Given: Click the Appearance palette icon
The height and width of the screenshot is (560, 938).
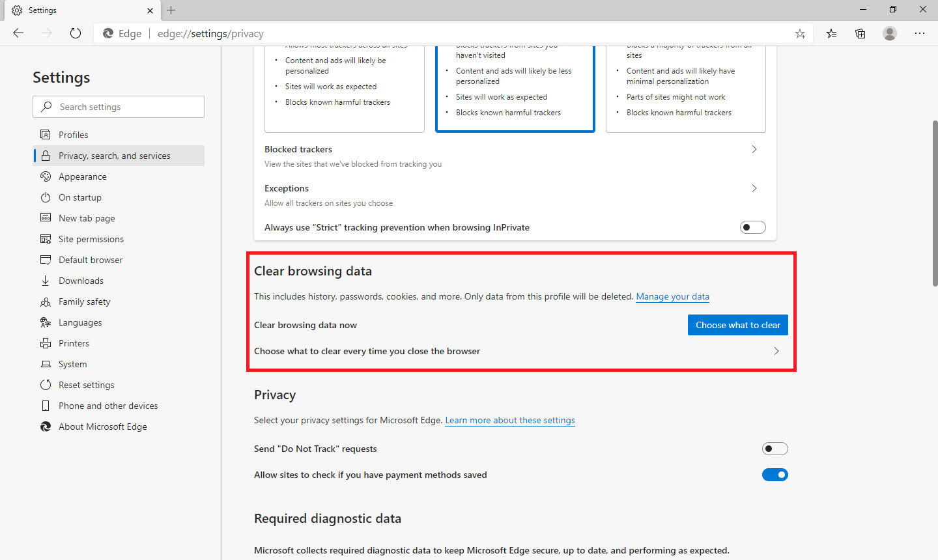Looking at the screenshot, I should point(46,176).
